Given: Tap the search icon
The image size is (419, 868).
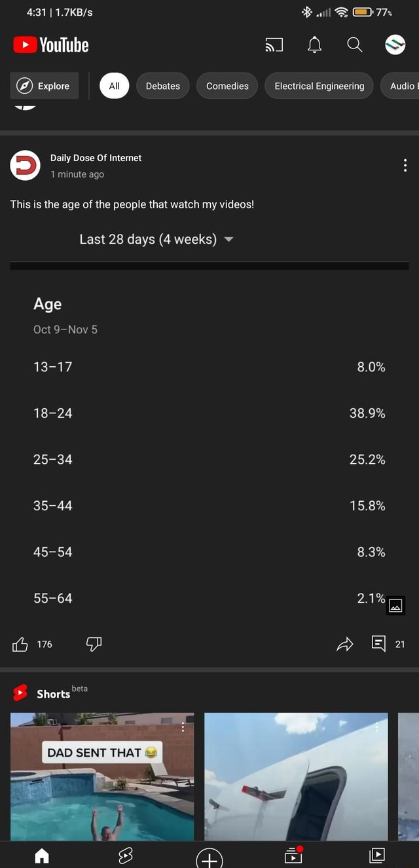Looking at the screenshot, I should 354,45.
